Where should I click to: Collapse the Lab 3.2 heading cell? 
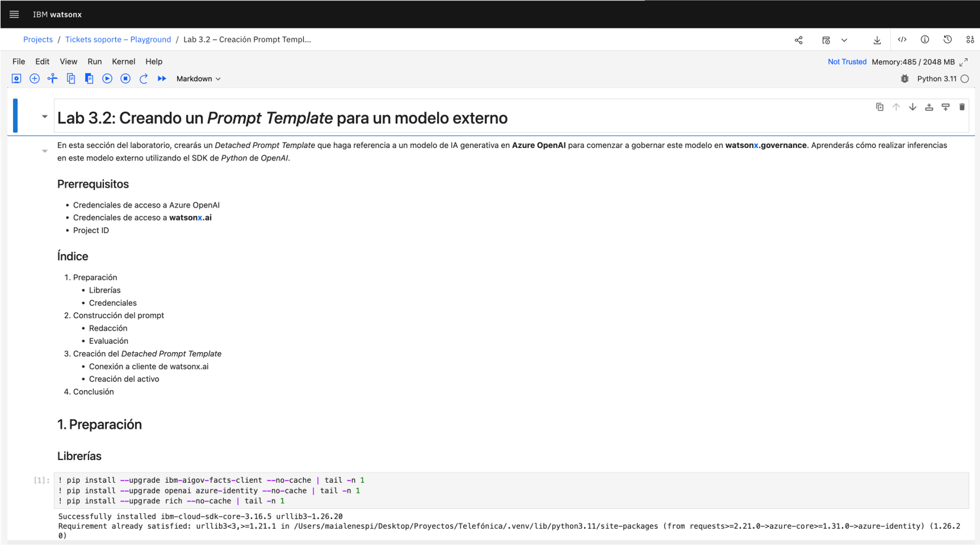click(x=45, y=117)
